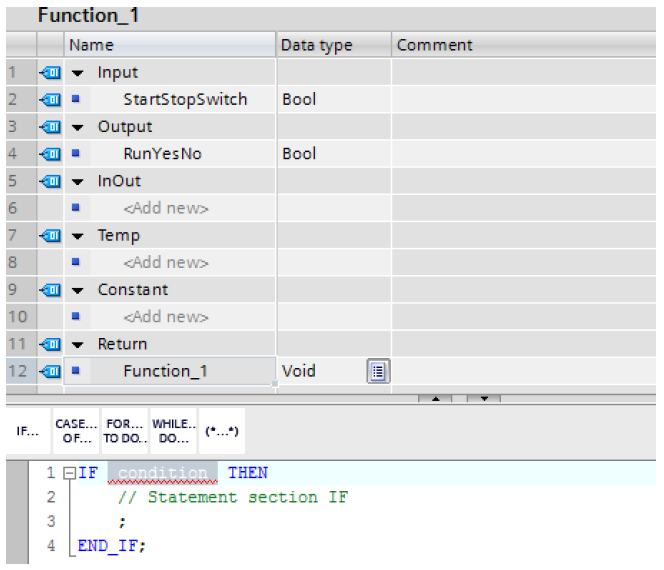Click the THEN keyword in line 1

point(248,473)
